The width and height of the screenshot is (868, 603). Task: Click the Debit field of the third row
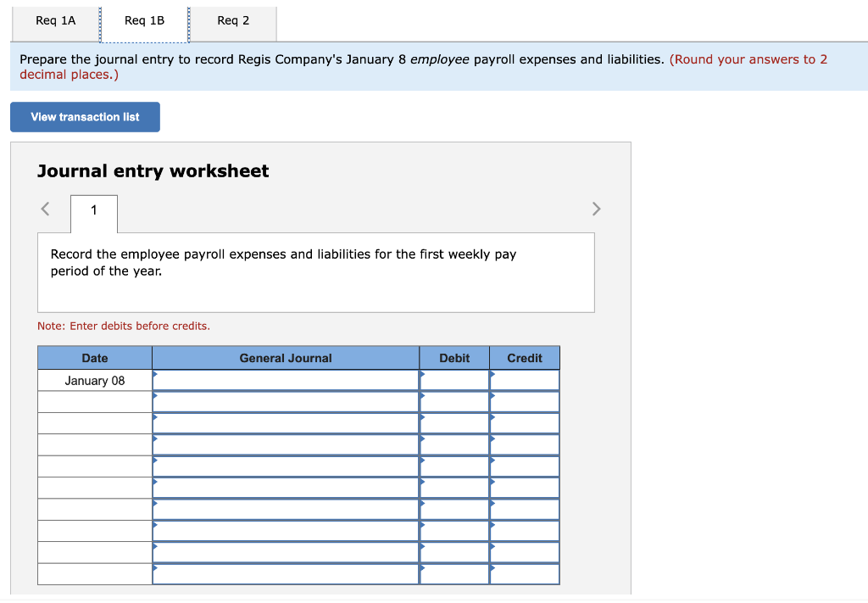[x=454, y=421]
